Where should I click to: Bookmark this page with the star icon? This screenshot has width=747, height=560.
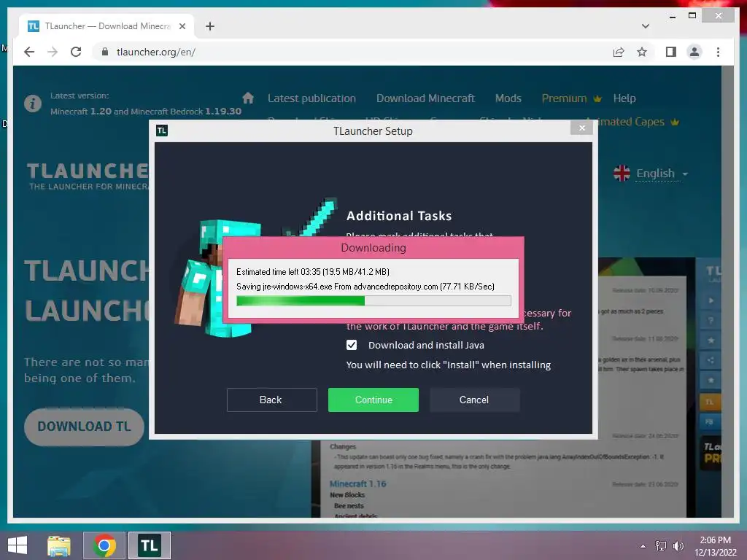coord(642,52)
